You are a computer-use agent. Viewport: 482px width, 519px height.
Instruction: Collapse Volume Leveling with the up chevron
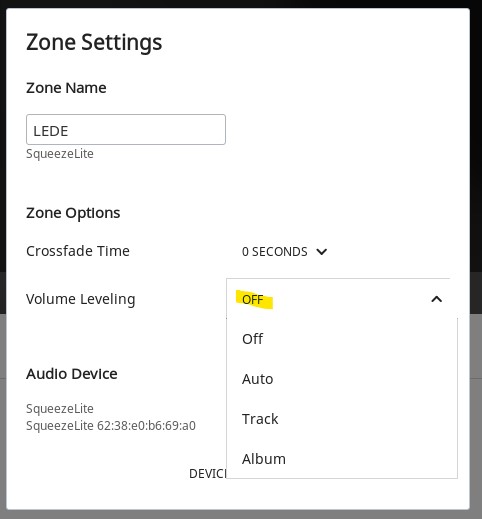coord(437,299)
